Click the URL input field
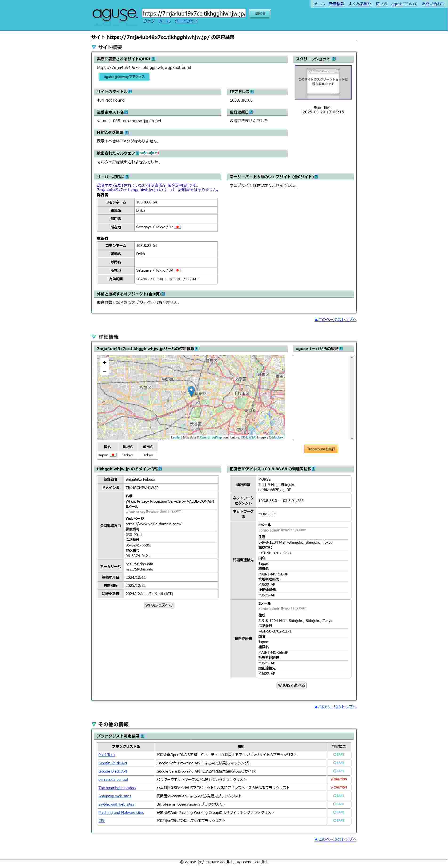The image size is (448, 868). coord(194,13)
